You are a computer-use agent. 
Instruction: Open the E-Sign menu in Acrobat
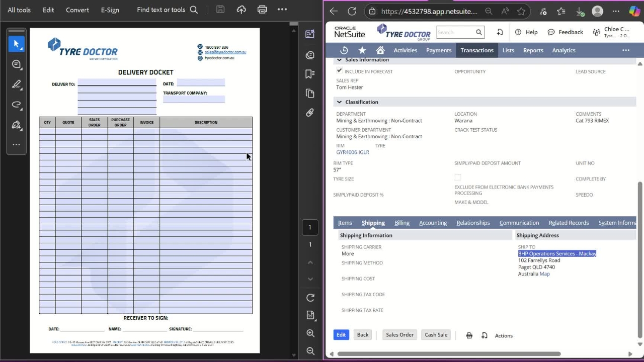(110, 10)
